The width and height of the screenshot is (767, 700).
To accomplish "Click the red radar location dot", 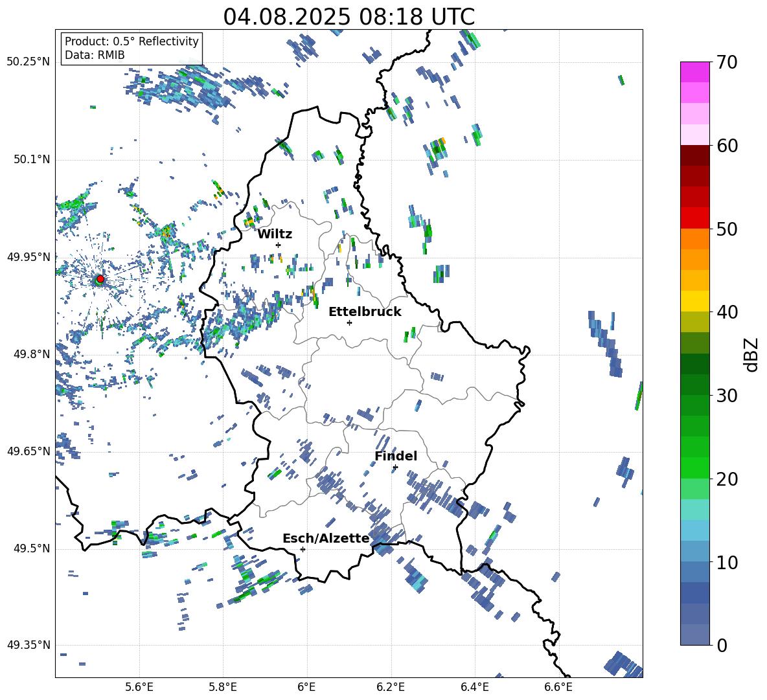I will pos(100,279).
